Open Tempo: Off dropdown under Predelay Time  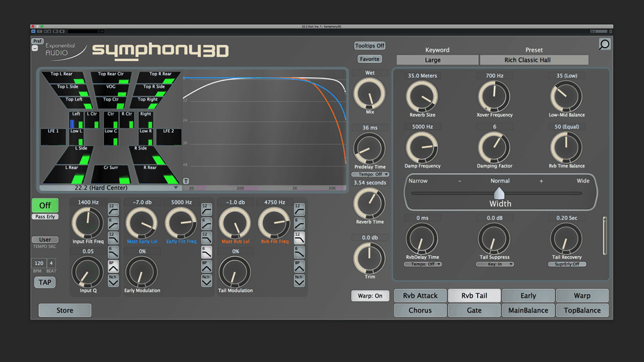tap(370, 174)
